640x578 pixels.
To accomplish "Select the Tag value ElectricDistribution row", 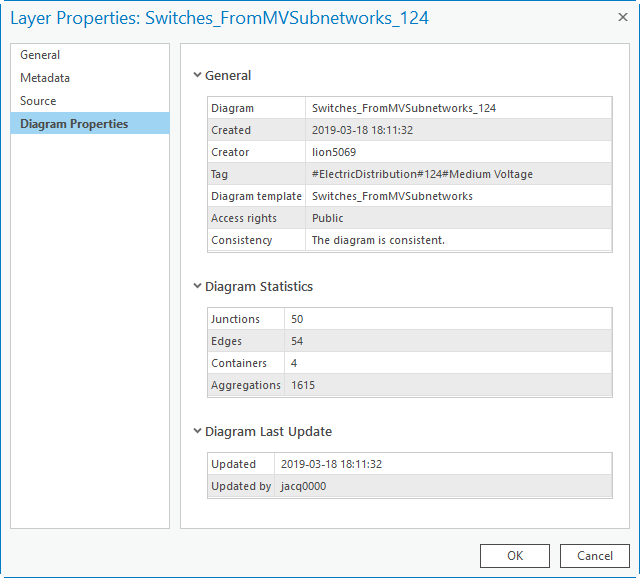I will [422, 174].
